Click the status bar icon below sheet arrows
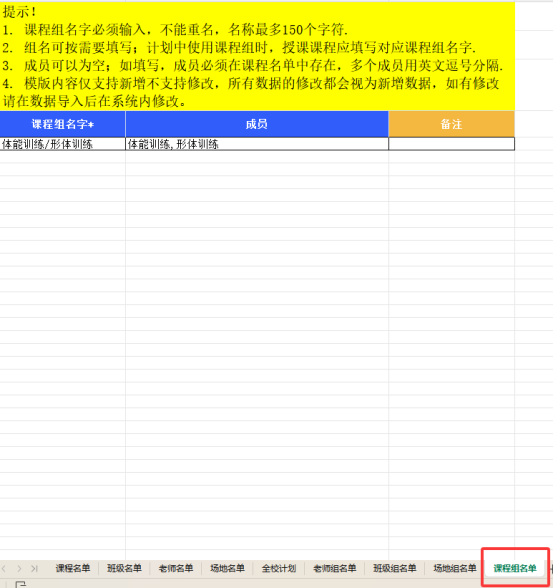This screenshot has height=588, width=554. pyautogui.click(x=21, y=585)
